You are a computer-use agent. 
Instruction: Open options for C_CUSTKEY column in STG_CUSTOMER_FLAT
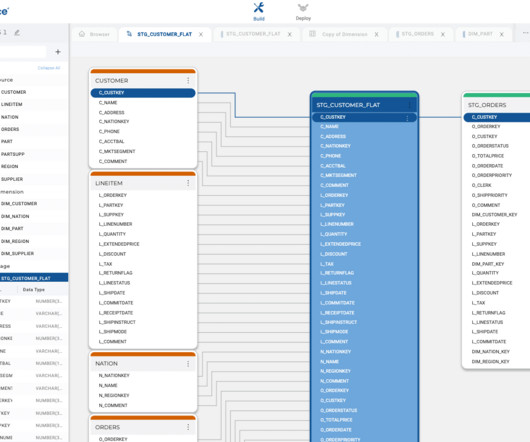407,118
